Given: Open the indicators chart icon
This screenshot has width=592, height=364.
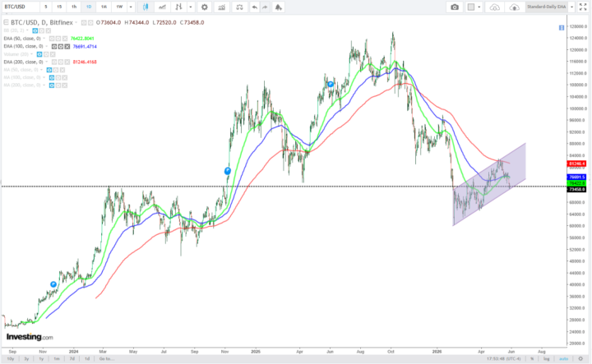Looking at the screenshot, I should pyautogui.click(x=222, y=7).
